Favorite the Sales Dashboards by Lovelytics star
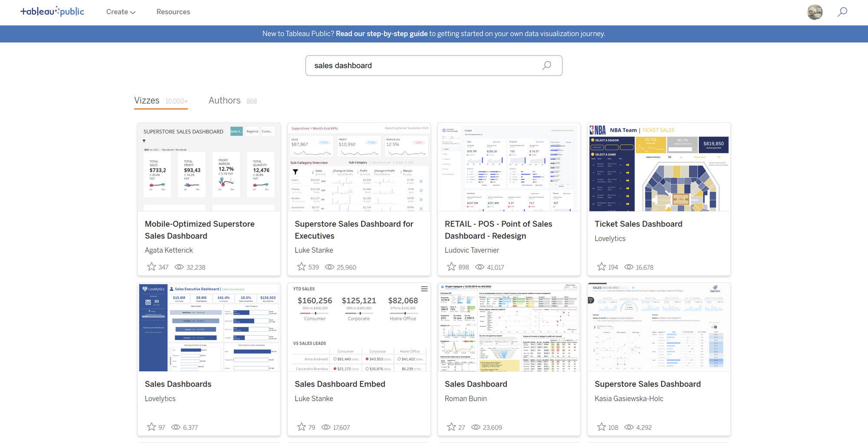This screenshot has height=443, width=868. tap(151, 427)
